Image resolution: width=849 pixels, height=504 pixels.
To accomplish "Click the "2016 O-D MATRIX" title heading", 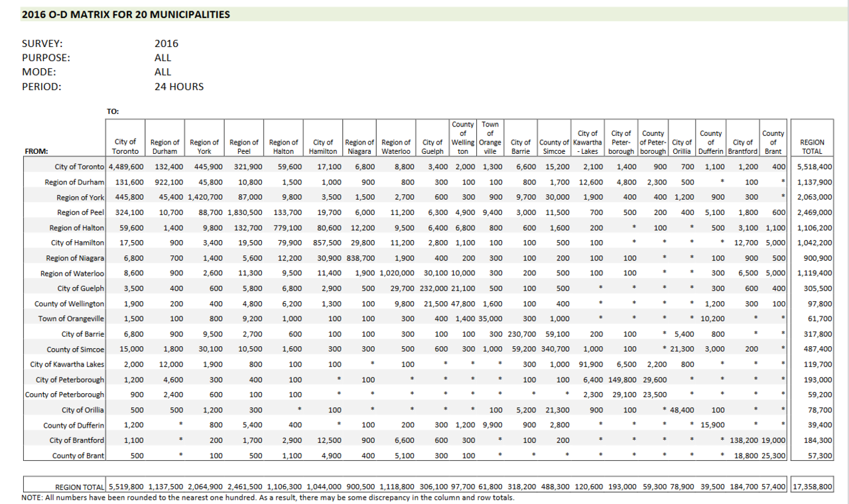I will coord(126,14).
